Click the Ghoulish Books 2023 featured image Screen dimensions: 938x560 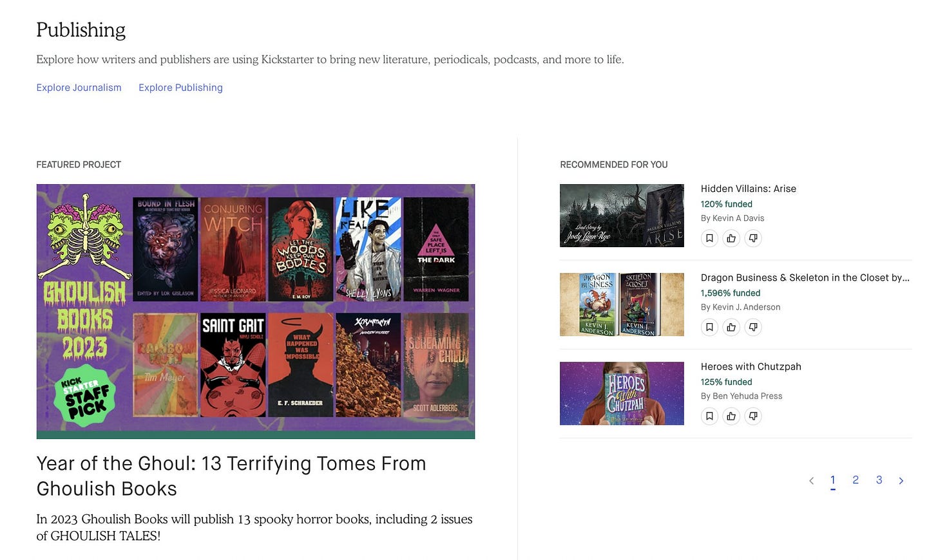click(256, 312)
